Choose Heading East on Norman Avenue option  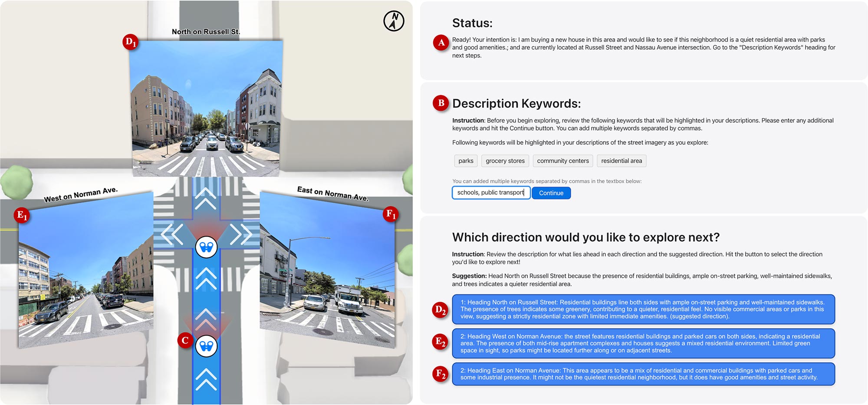pos(643,374)
